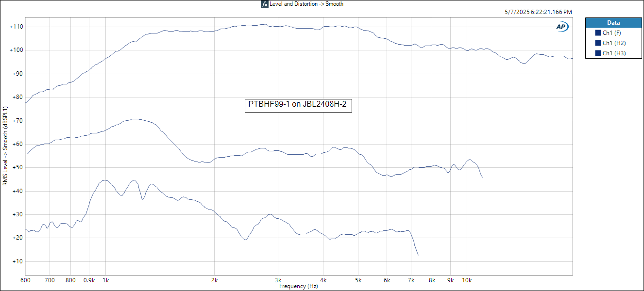This screenshot has height=291, width=644.
Task: Click the 3k frequency tick label
Action: 278,280
